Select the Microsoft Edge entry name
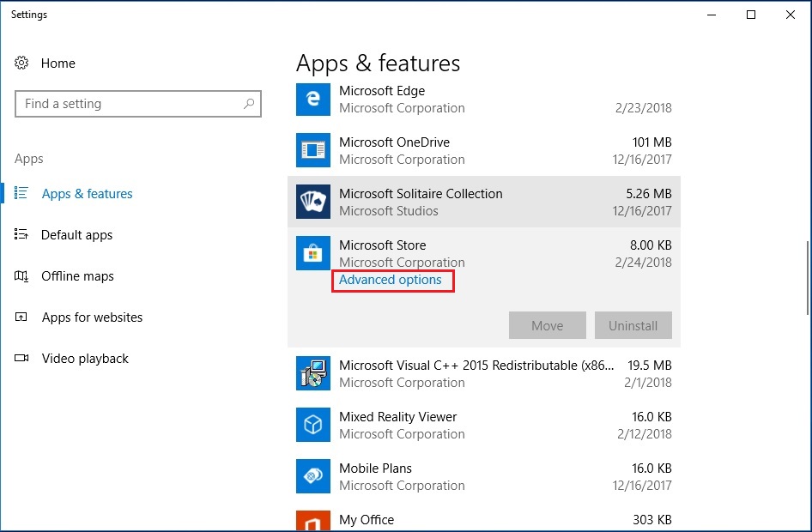Image resolution: width=812 pixels, height=532 pixels. coord(382,91)
